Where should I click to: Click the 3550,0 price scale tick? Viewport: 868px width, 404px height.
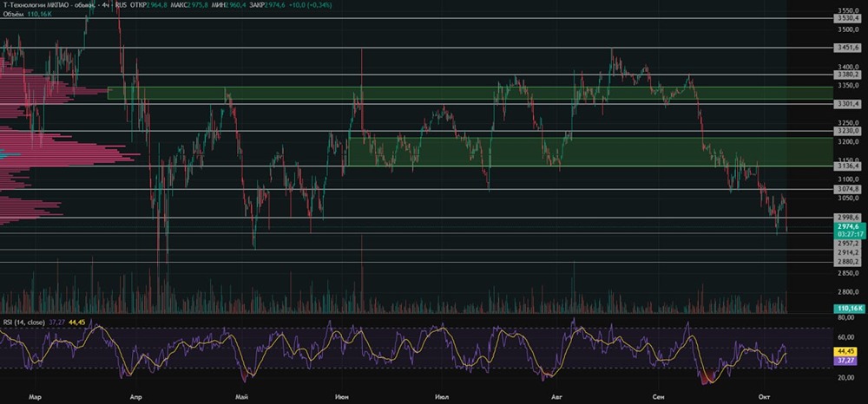(x=848, y=10)
